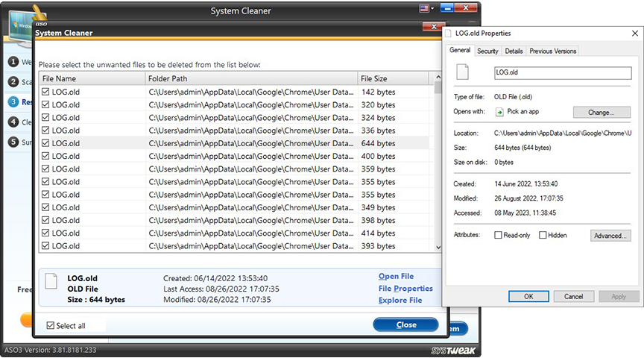
Task: Click the step 2 circle icon in sidebar
Action: [x=13, y=82]
